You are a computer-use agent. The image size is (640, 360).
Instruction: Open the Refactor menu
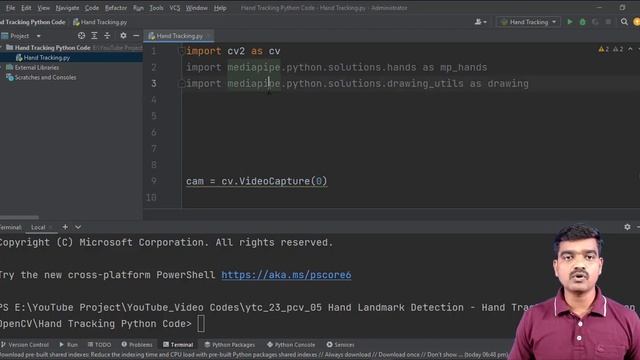[116, 8]
